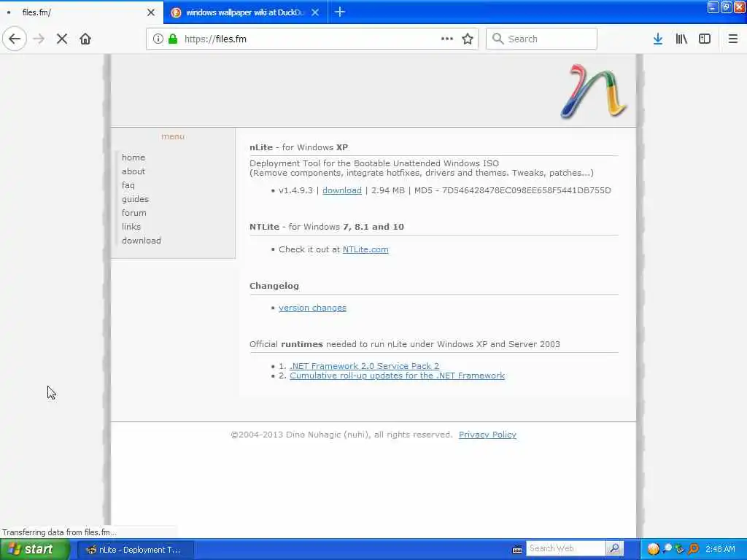
Task: Open Cumulative roll-up updates link
Action: [398, 376]
